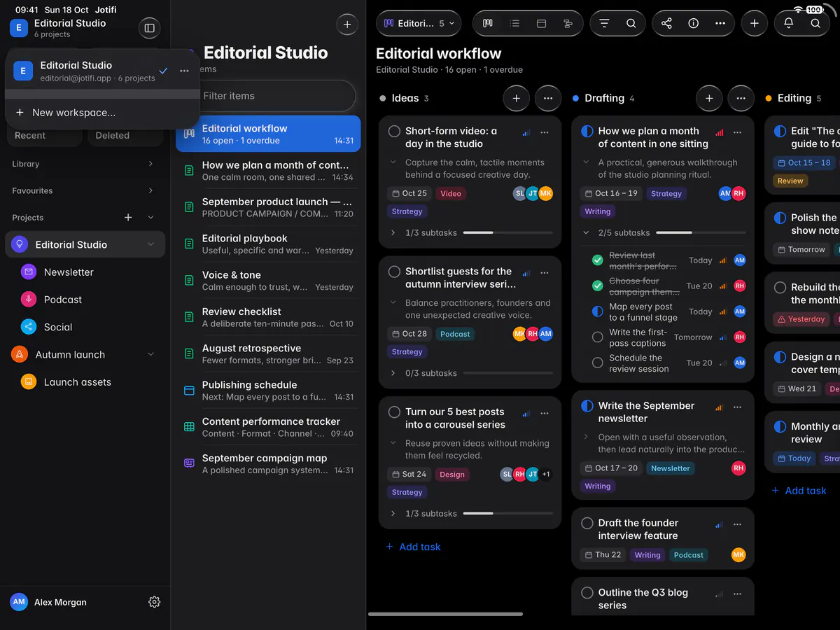The image size is (840, 630).
Task: Collapse the Autumn launch project chevron
Action: 150,355
